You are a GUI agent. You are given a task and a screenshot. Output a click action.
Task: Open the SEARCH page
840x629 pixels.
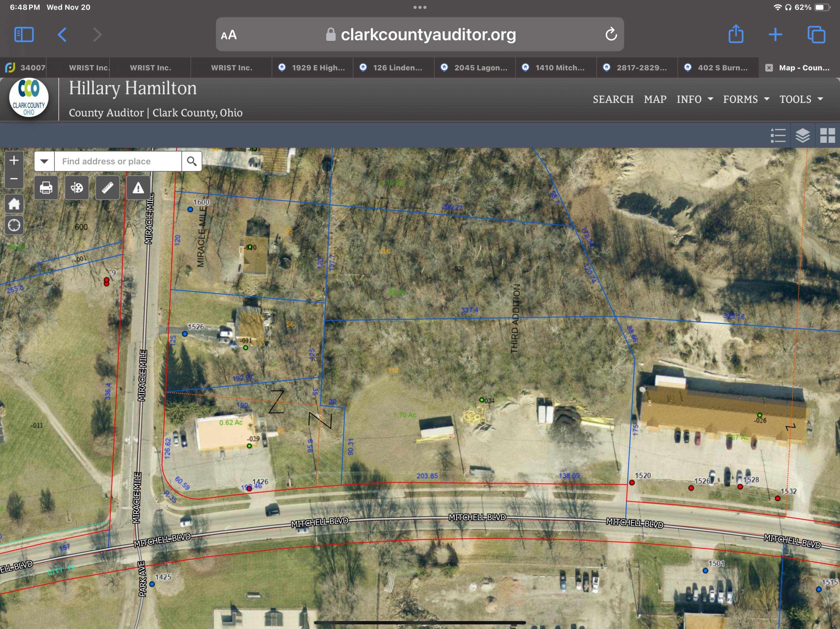613,99
